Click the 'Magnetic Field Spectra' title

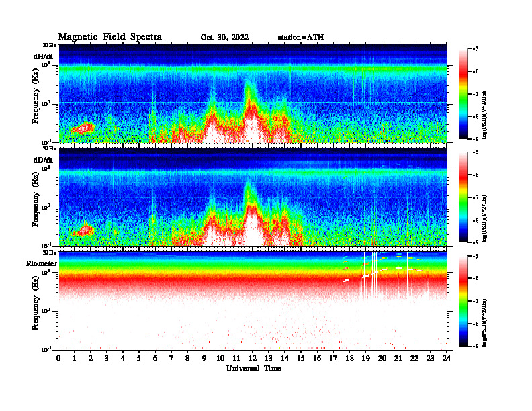point(110,37)
